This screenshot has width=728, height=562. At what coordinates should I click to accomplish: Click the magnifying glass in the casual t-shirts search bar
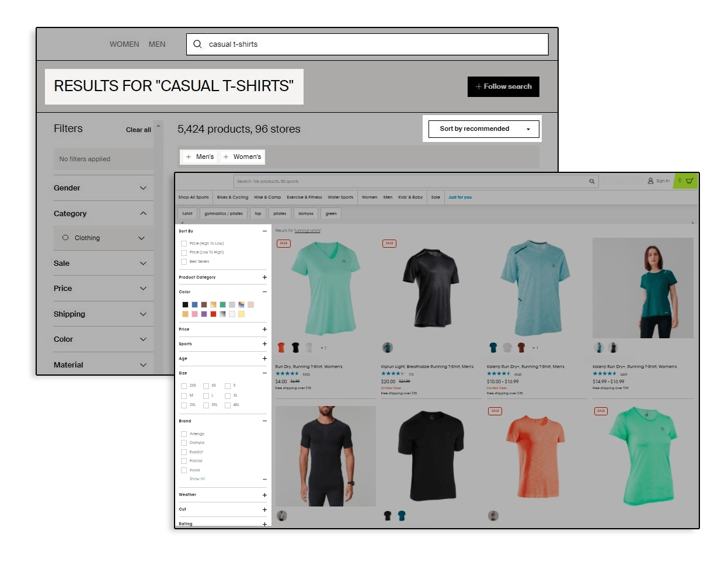tap(197, 44)
